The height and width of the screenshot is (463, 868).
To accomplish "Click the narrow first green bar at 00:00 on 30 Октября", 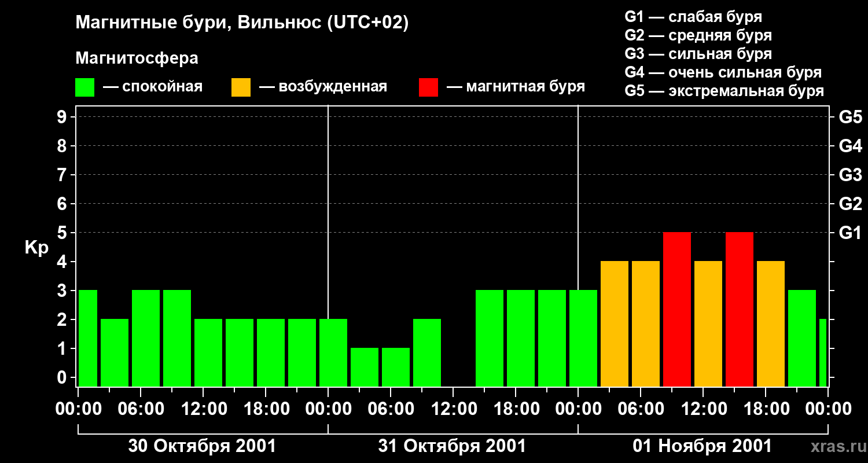I will 88,338.
